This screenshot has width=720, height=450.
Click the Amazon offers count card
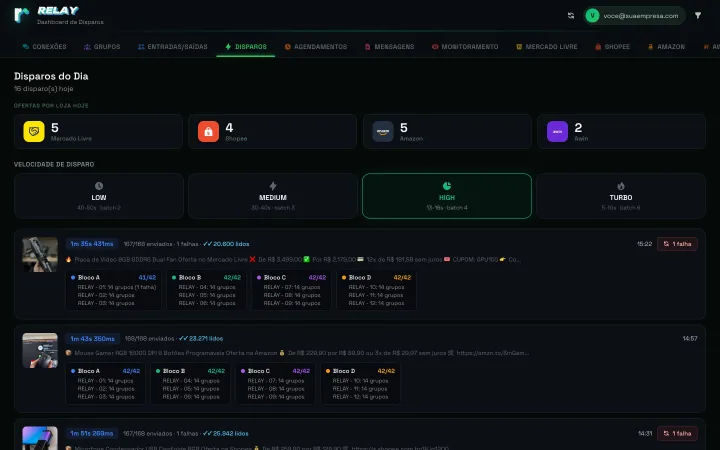tap(447, 132)
